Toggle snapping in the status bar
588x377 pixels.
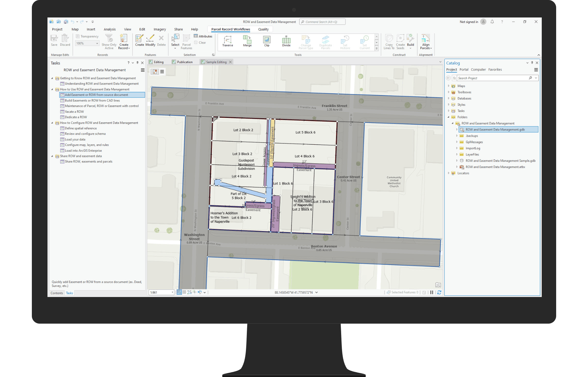click(199, 292)
